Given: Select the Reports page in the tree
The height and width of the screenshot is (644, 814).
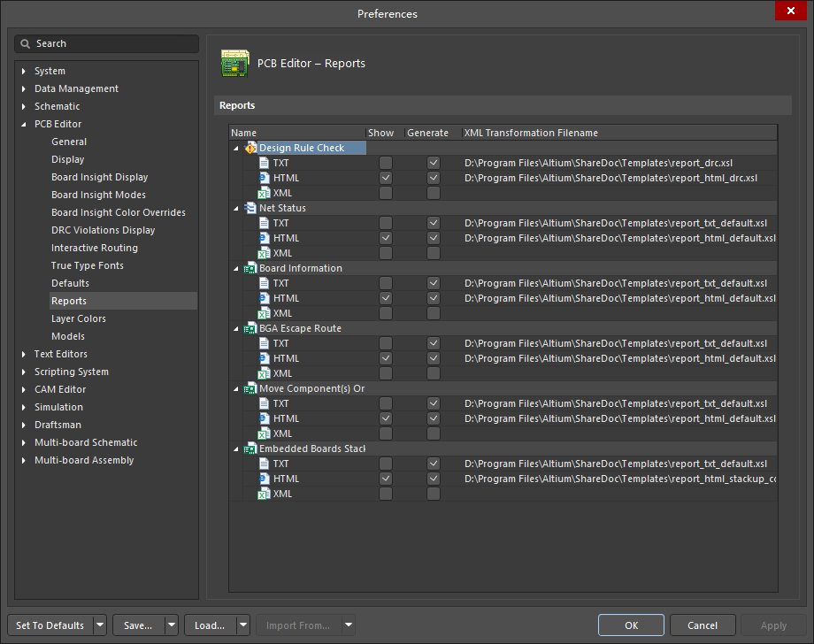Looking at the screenshot, I should pyautogui.click(x=123, y=301).
